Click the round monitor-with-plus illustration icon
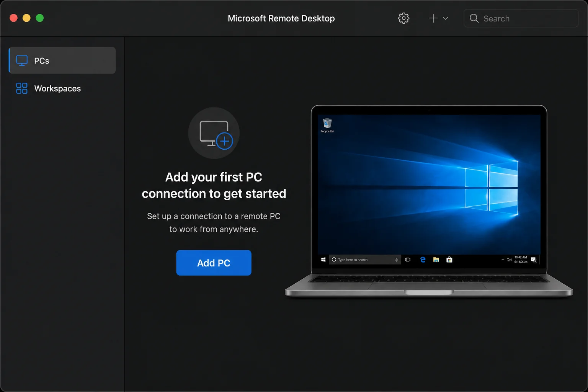This screenshot has height=392, width=588. pos(214,133)
